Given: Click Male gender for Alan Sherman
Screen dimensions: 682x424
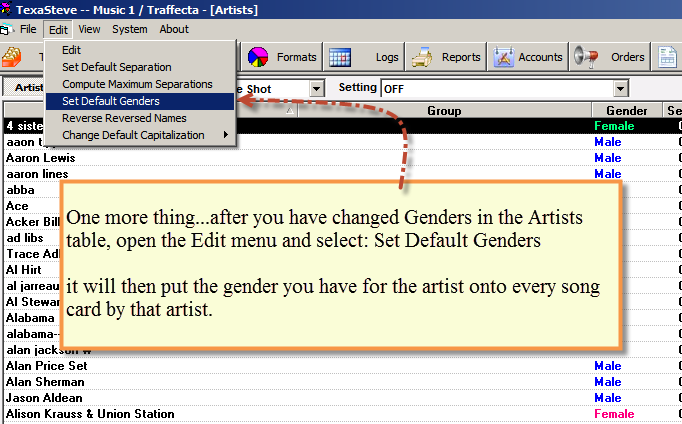Looking at the screenshot, I should tap(608, 382).
